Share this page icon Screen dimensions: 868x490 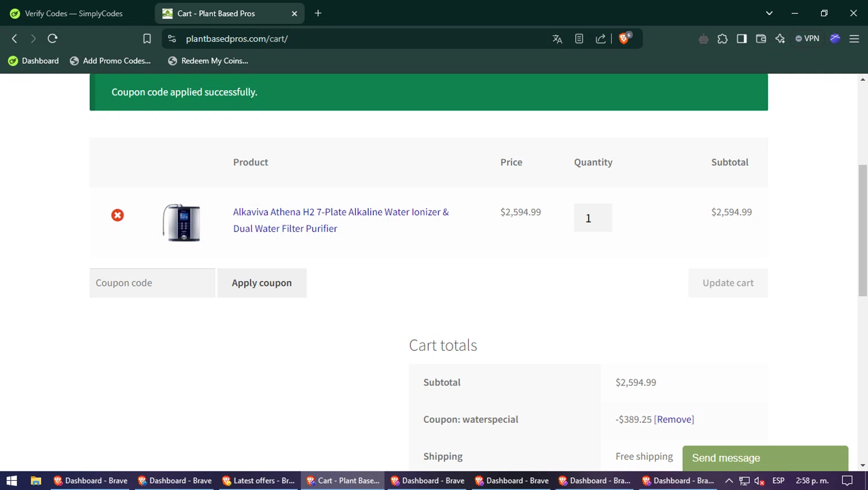coord(601,39)
